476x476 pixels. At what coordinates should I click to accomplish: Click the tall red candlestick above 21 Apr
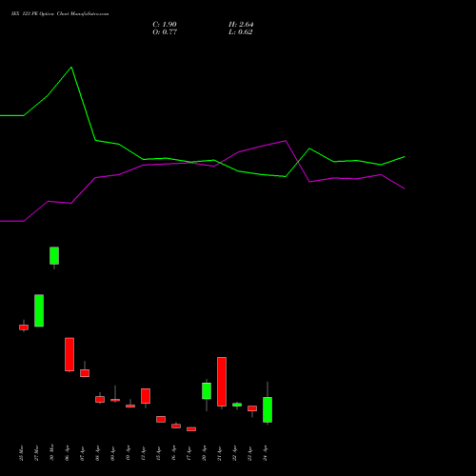222,382
